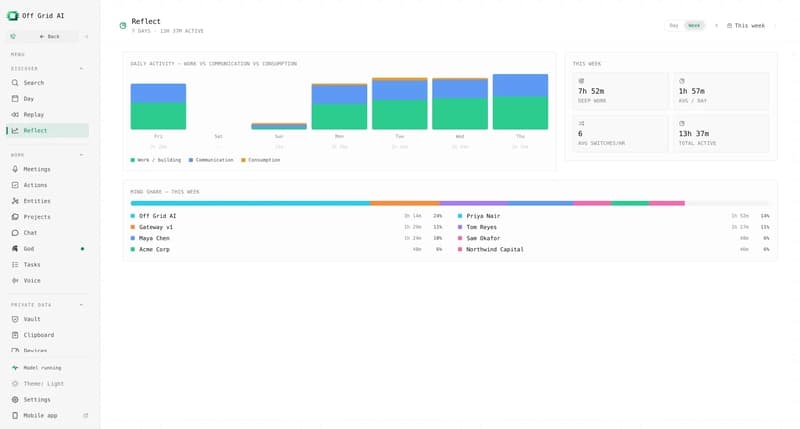Open Voice icon entry

[x=15, y=281]
